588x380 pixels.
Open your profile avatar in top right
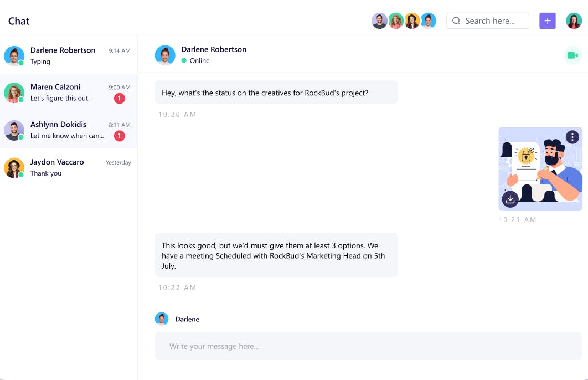[574, 21]
